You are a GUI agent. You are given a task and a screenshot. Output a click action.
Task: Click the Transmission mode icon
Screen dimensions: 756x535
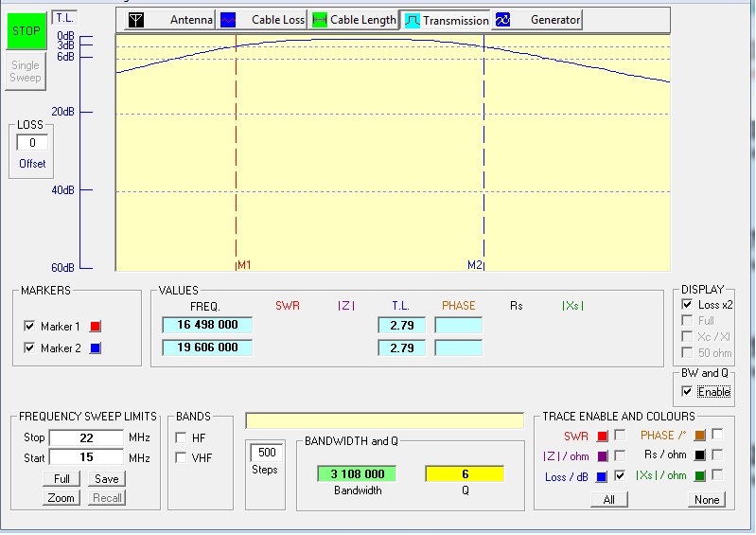pos(412,20)
